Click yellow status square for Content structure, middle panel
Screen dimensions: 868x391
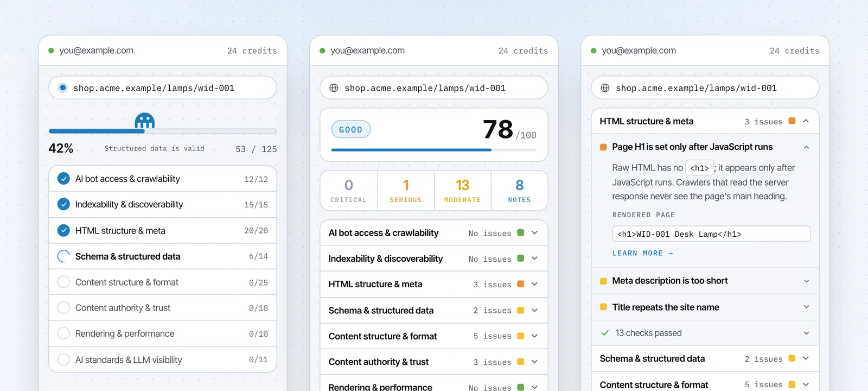point(521,336)
